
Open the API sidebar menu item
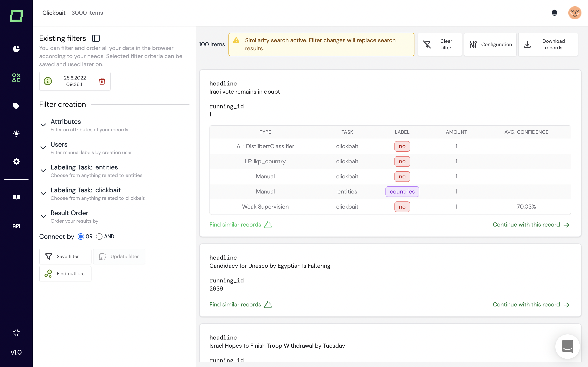[16, 226]
